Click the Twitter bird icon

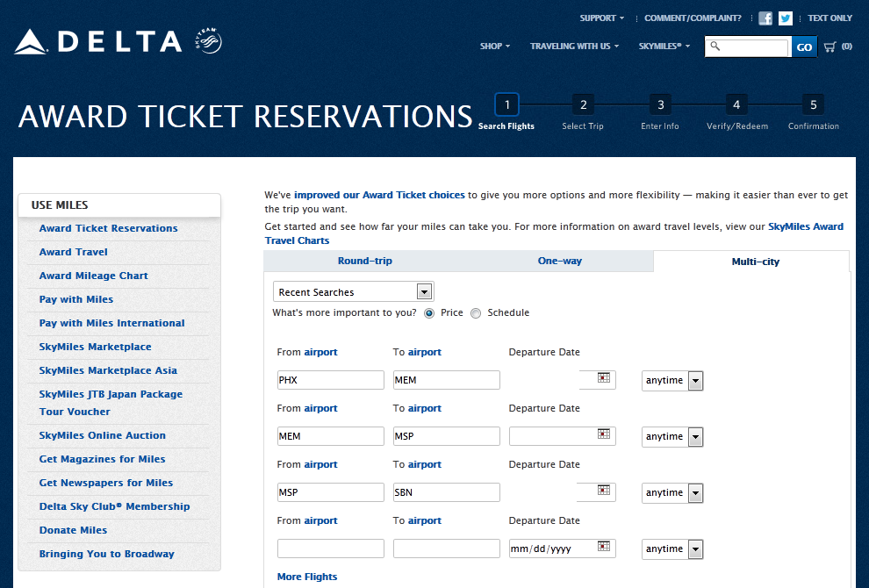[x=786, y=18]
